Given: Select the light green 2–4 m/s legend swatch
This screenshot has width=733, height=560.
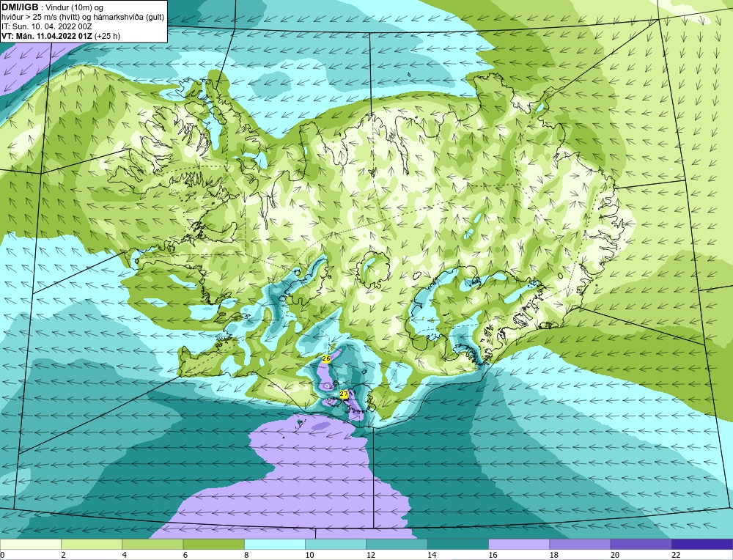Looking at the screenshot, I should click(92, 545).
